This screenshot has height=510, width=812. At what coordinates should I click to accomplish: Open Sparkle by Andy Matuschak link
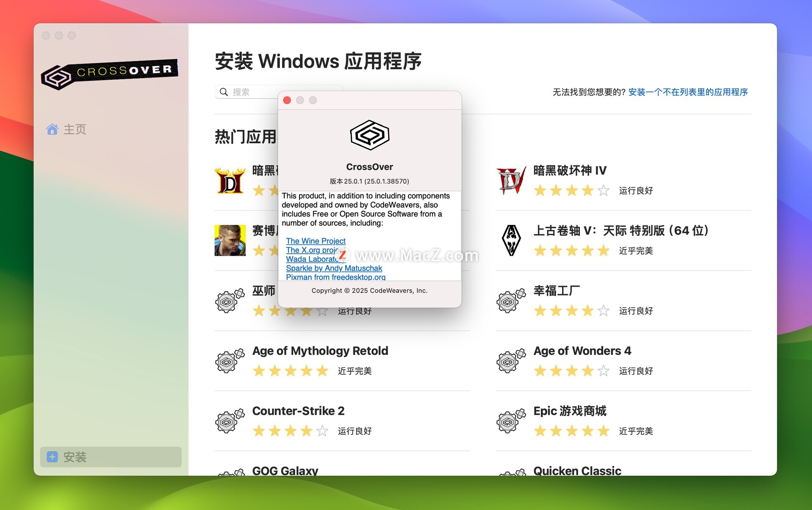(x=334, y=268)
